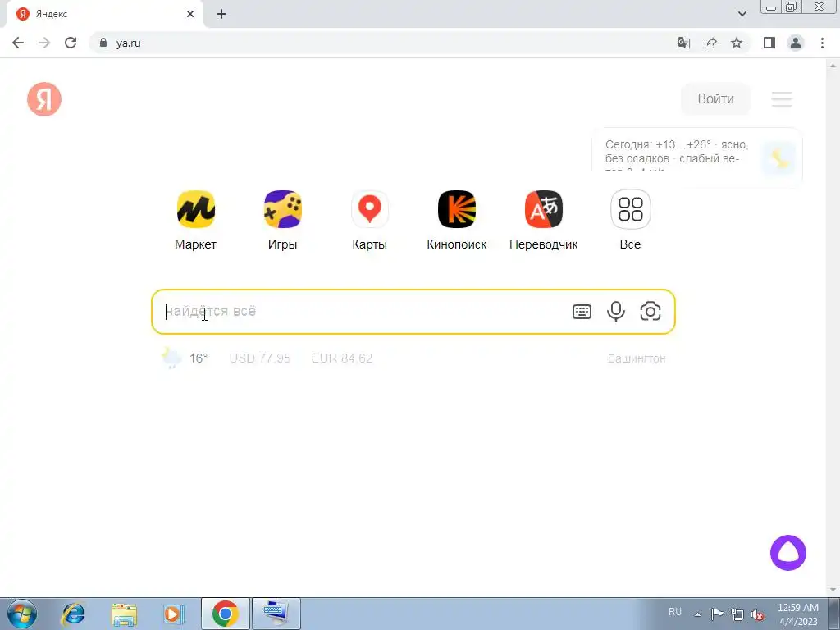Reload the ya.ru page

click(x=71, y=43)
